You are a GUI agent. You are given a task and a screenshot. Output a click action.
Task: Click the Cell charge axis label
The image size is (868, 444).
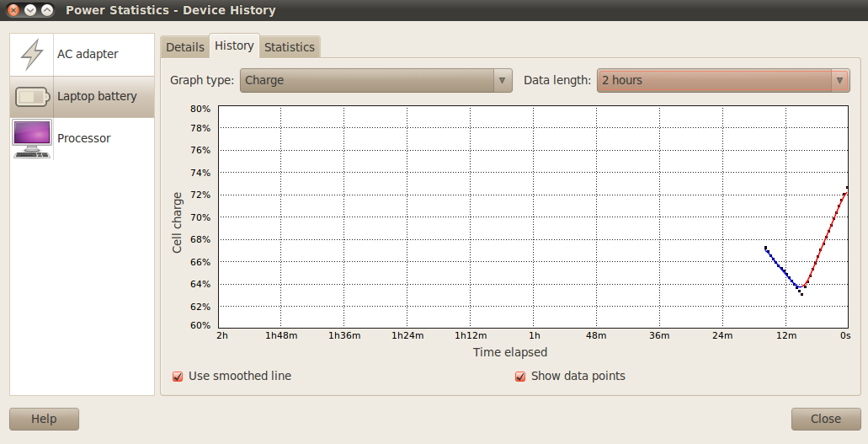click(x=177, y=222)
